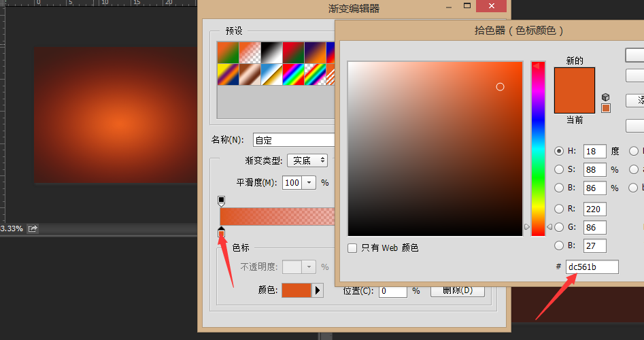Click the web-safe color warning cube icon
The image size is (644, 340).
point(606,97)
